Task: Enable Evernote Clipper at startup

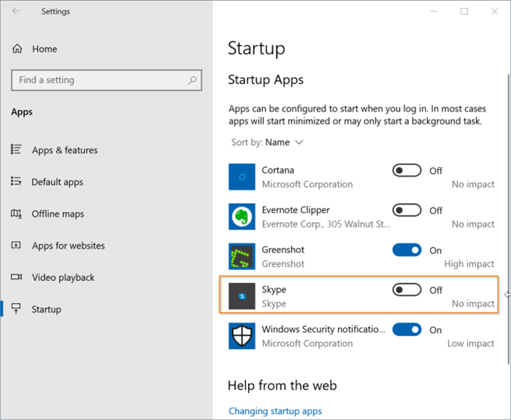Action: (x=406, y=210)
